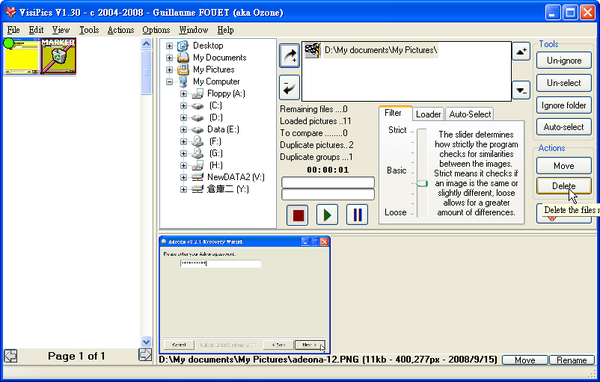Viewport: 600px width, 382px height.
Task: Click the adeona-12.PNG preview image
Action: [245, 295]
